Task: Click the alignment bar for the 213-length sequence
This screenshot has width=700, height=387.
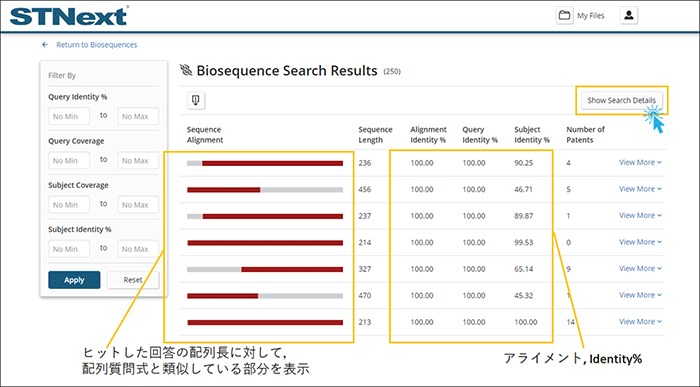Action: click(x=265, y=323)
